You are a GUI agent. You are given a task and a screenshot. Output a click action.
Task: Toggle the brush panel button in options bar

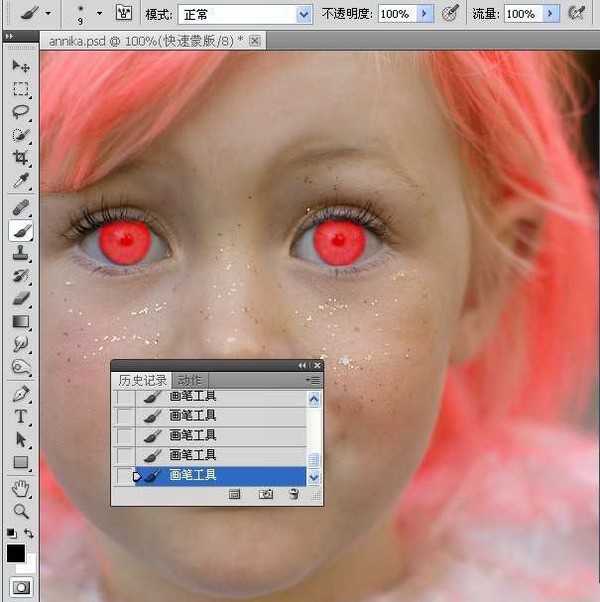pos(124,14)
